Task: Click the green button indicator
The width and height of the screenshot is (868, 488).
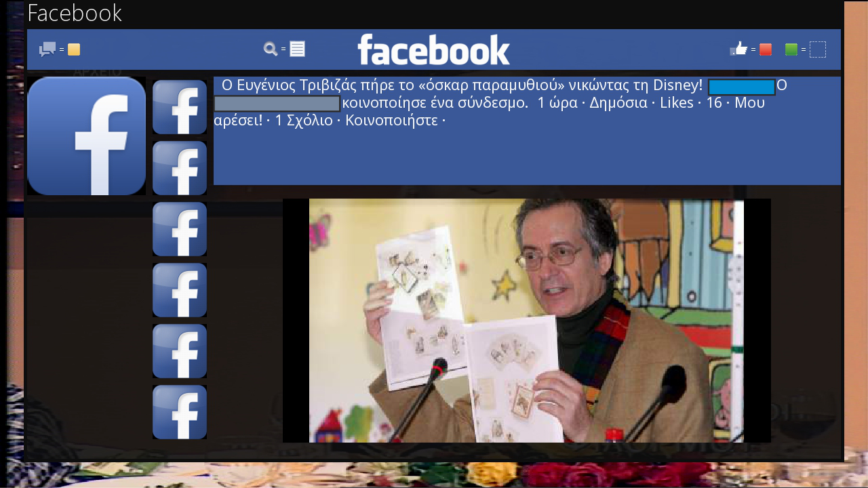Action: click(791, 49)
